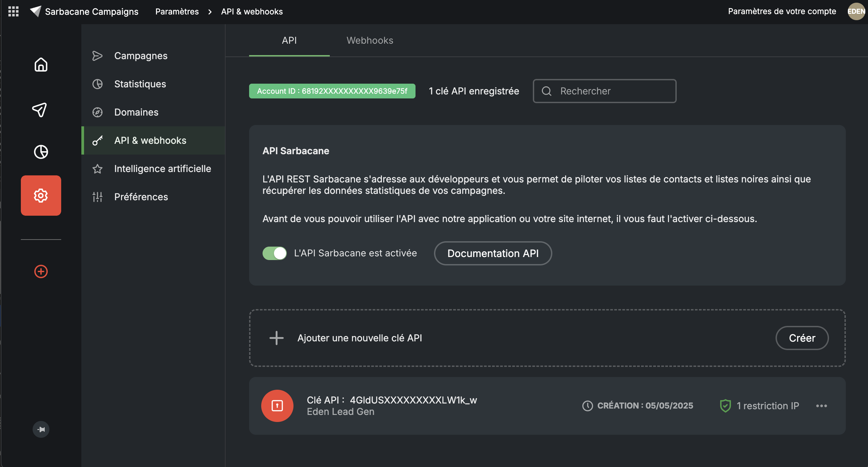Disable the API Sarbacane activation toggle
868x467 pixels.
[275, 253]
